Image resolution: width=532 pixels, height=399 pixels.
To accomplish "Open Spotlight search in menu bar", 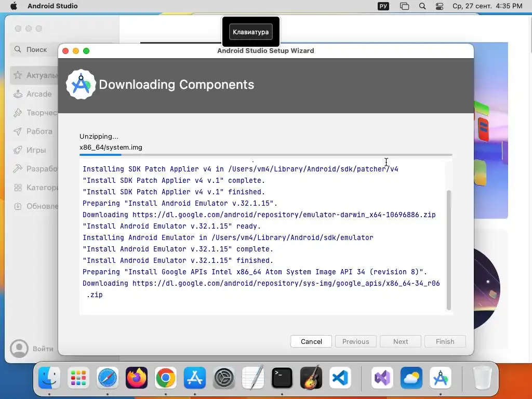I will [x=422, y=6].
